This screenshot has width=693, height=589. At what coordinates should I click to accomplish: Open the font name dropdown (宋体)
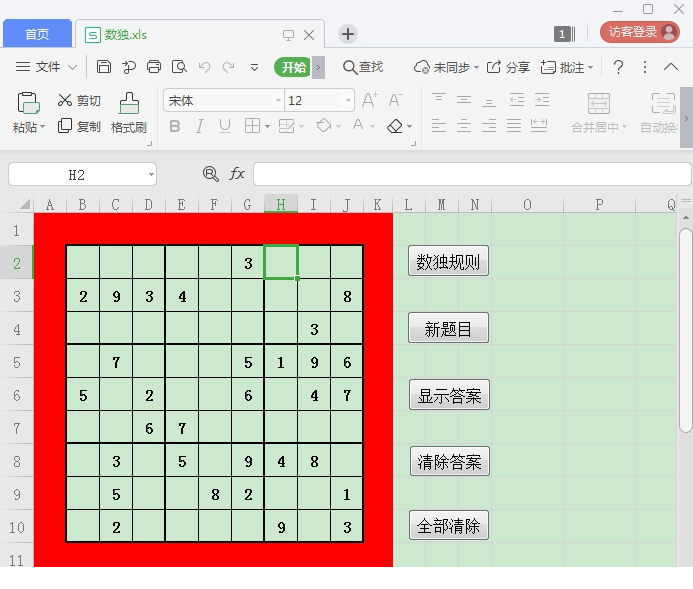278,100
